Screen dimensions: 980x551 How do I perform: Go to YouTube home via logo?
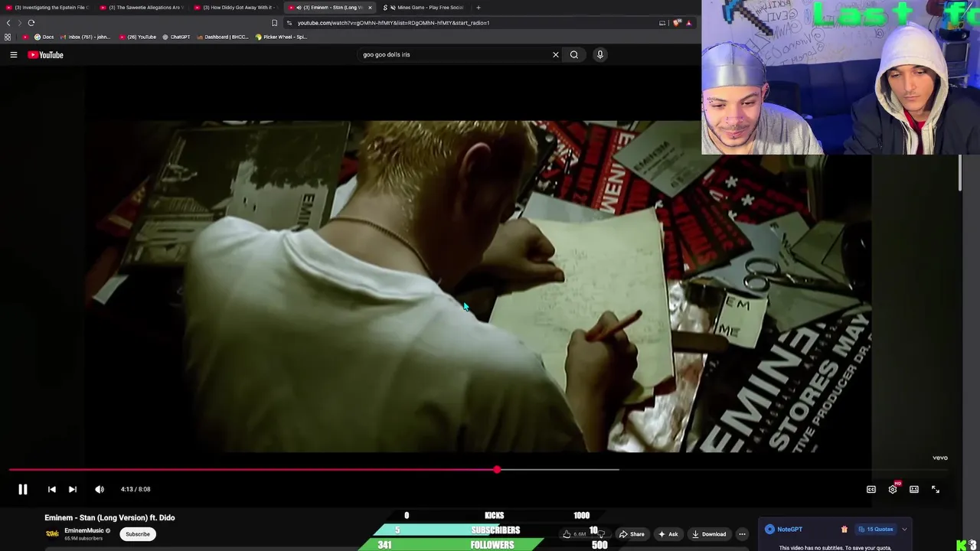pos(45,54)
